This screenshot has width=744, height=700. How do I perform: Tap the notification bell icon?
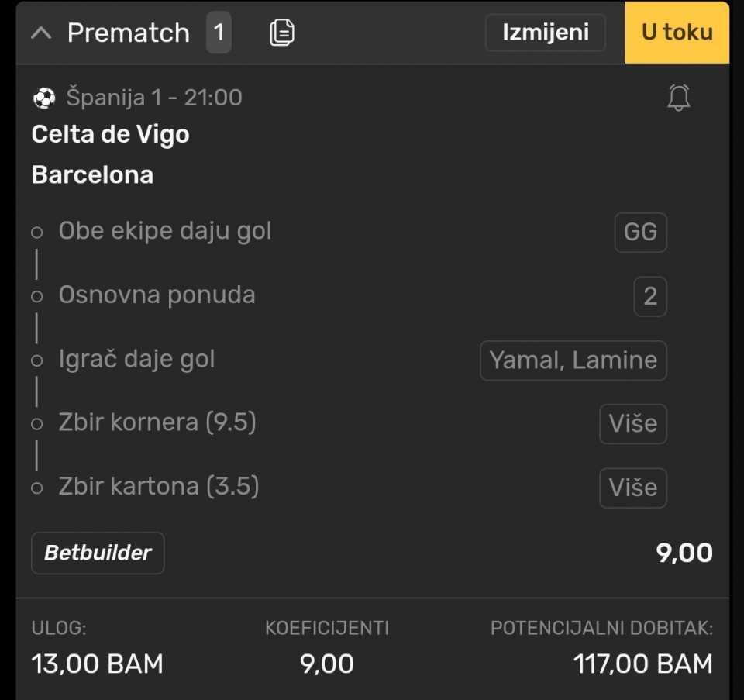point(678,98)
